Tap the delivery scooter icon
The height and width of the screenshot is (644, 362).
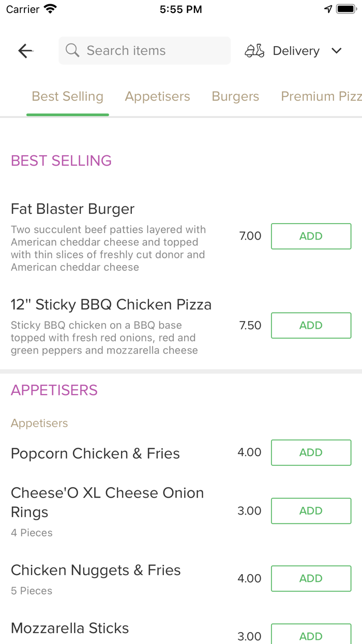click(x=254, y=50)
